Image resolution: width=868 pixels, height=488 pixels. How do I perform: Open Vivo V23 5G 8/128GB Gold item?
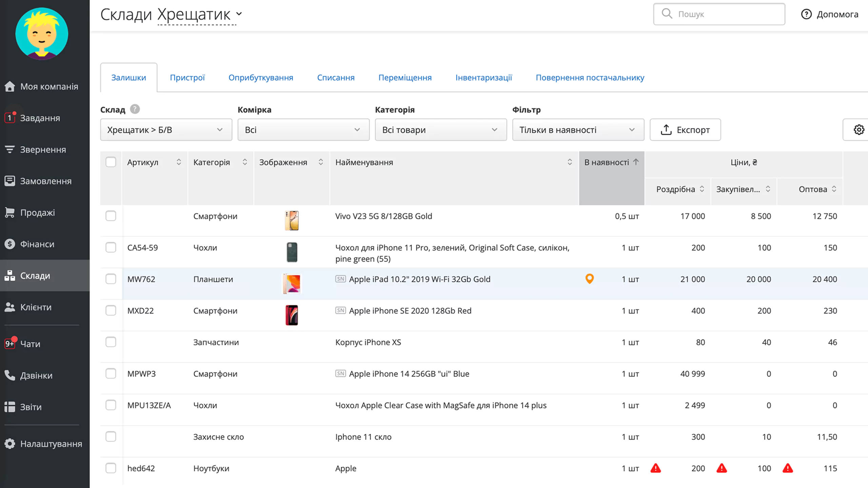(383, 216)
